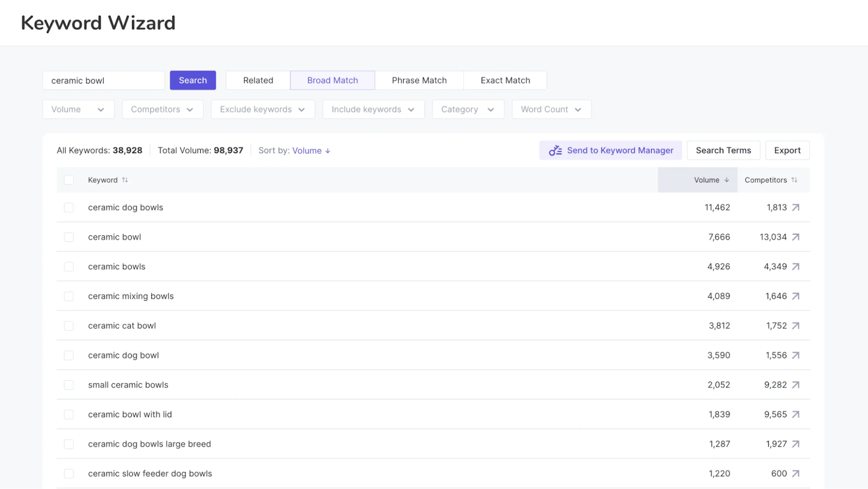This screenshot has height=489, width=868.
Task: Click the Volume column descending arrow icon
Action: click(x=726, y=180)
